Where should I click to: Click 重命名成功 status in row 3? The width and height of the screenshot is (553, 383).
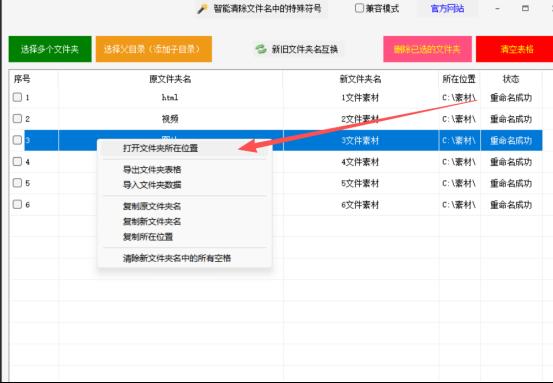click(511, 140)
